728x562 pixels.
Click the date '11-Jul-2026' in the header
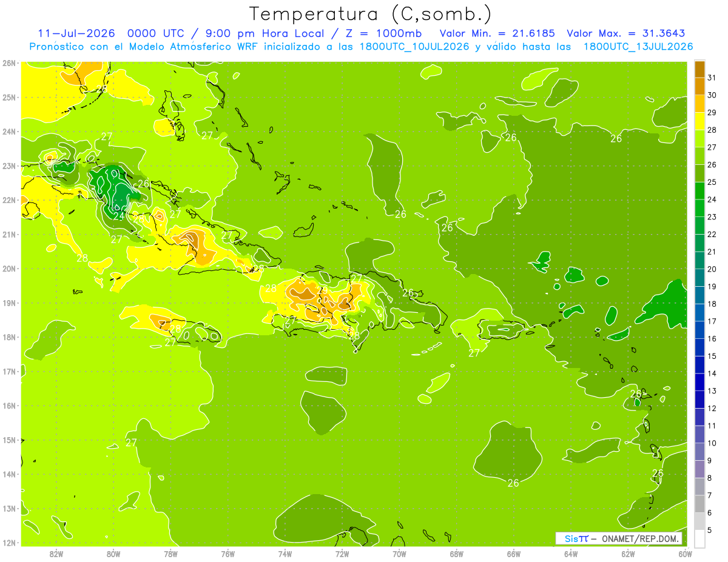[x=77, y=33]
